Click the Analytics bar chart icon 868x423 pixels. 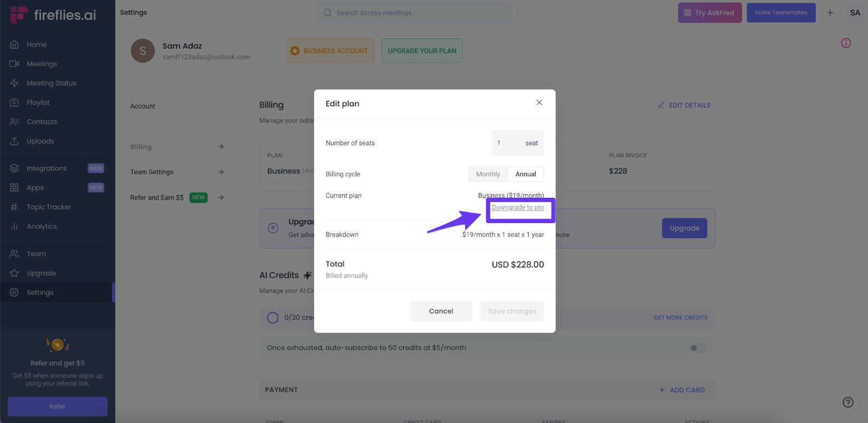[x=15, y=227]
